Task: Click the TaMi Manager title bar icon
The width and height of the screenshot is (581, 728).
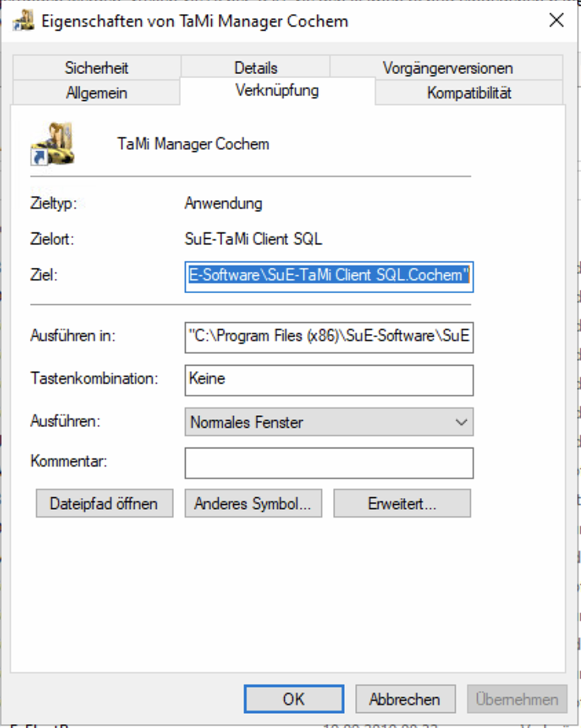Action: [23, 21]
